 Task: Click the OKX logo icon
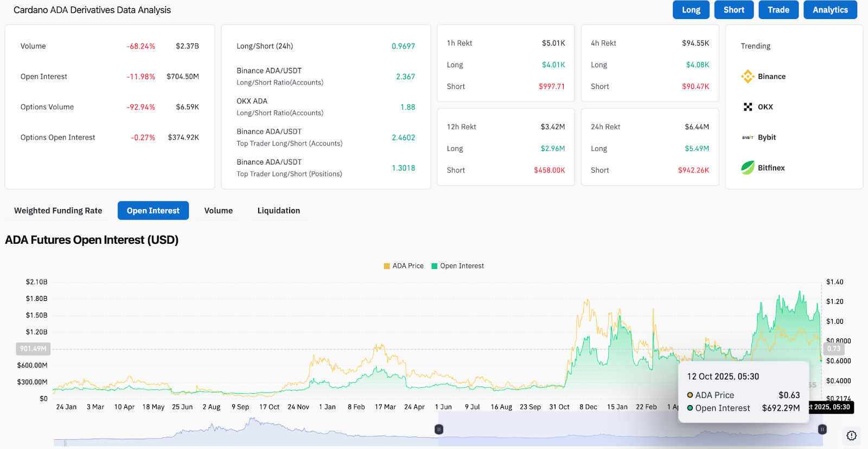[x=748, y=107]
